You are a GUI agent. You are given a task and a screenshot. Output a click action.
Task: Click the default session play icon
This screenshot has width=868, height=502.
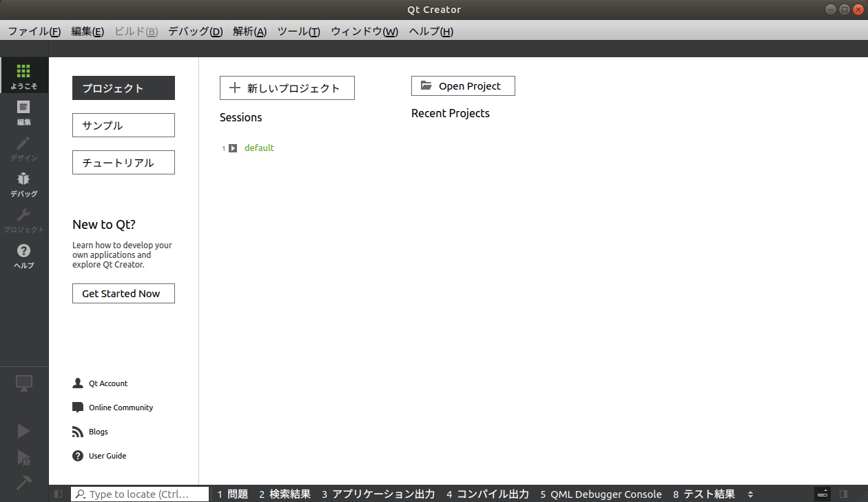[233, 148]
